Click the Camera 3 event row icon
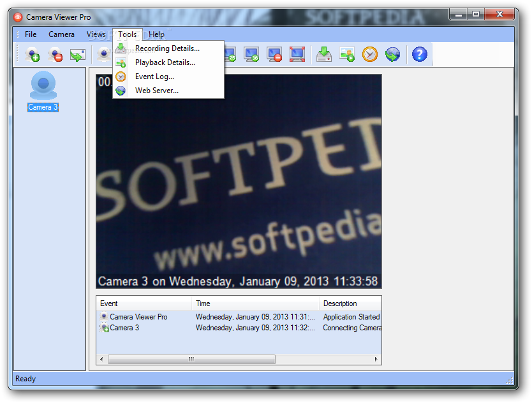The image size is (532, 403). point(104,328)
